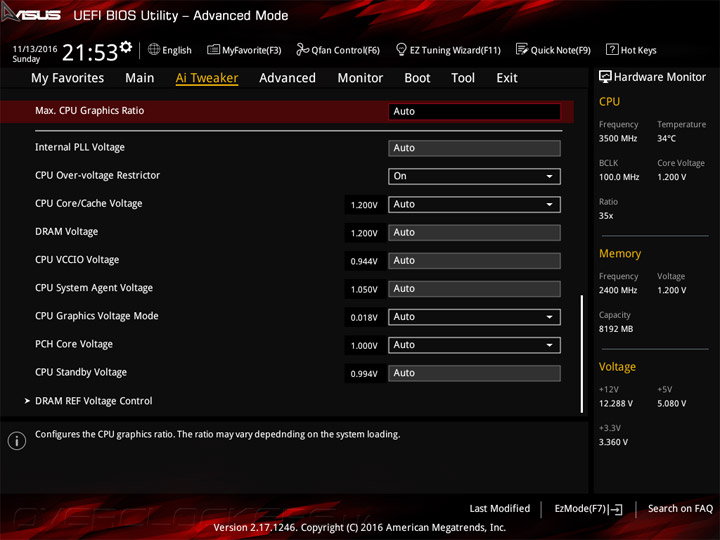Open the Monitor tab
This screenshot has height=540, width=720.
point(360,78)
